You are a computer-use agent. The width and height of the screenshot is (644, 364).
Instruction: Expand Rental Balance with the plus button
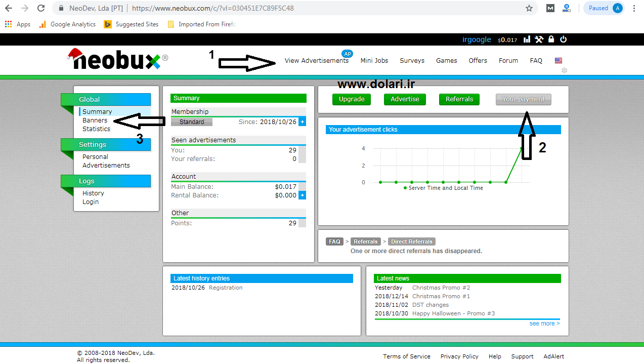pos(302,195)
